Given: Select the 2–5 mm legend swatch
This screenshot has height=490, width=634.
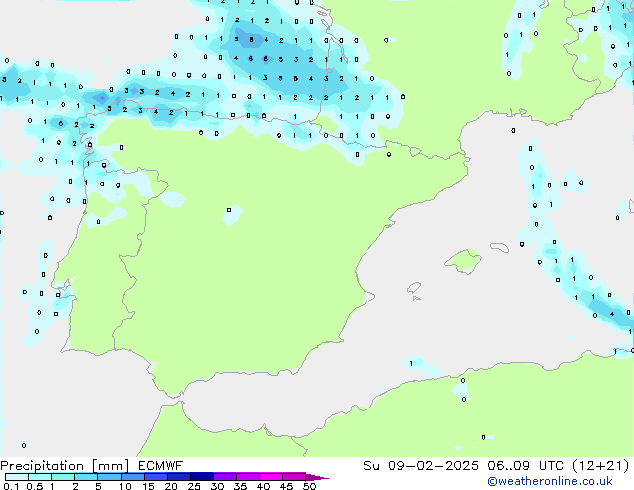Looking at the screenshot, I should point(86,477).
